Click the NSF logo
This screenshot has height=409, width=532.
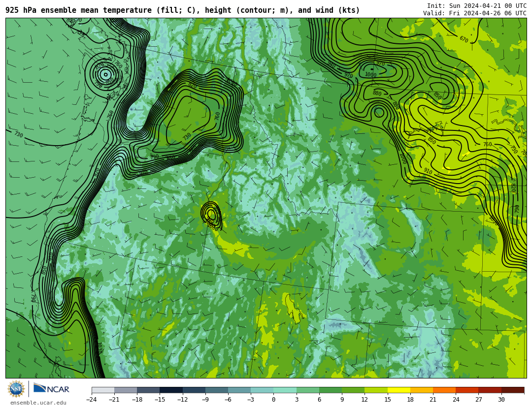16,389
